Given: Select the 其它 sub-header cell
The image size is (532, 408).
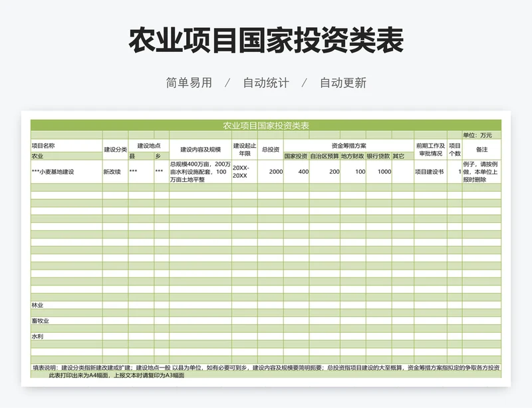Looking at the screenshot, I should pos(403,156).
